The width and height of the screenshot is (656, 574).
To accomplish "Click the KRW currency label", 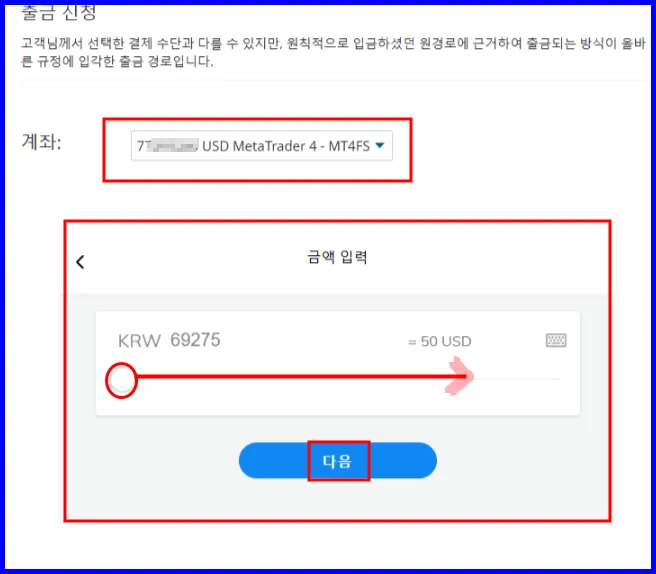I will (x=139, y=341).
